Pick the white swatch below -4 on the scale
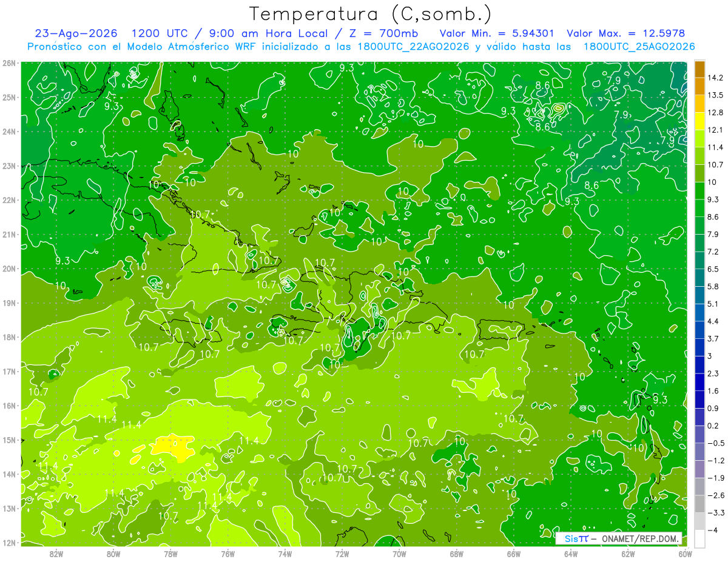 click(699, 538)
